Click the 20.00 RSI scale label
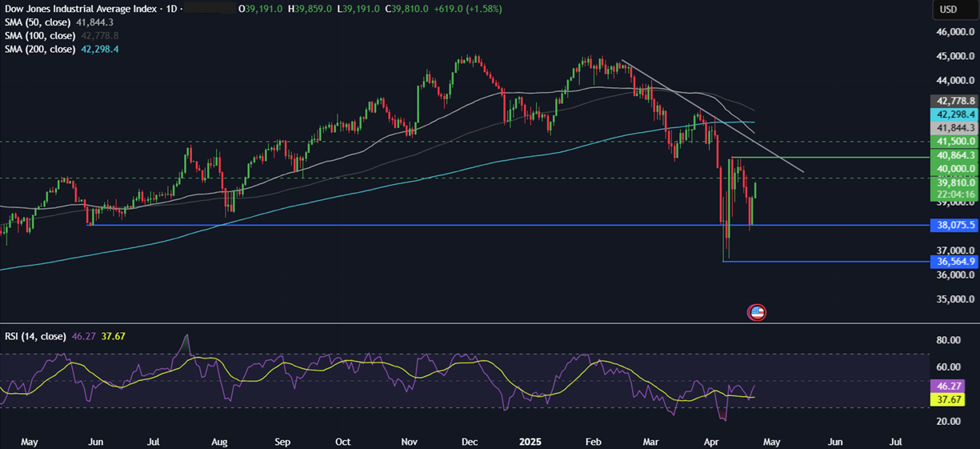 [946, 421]
